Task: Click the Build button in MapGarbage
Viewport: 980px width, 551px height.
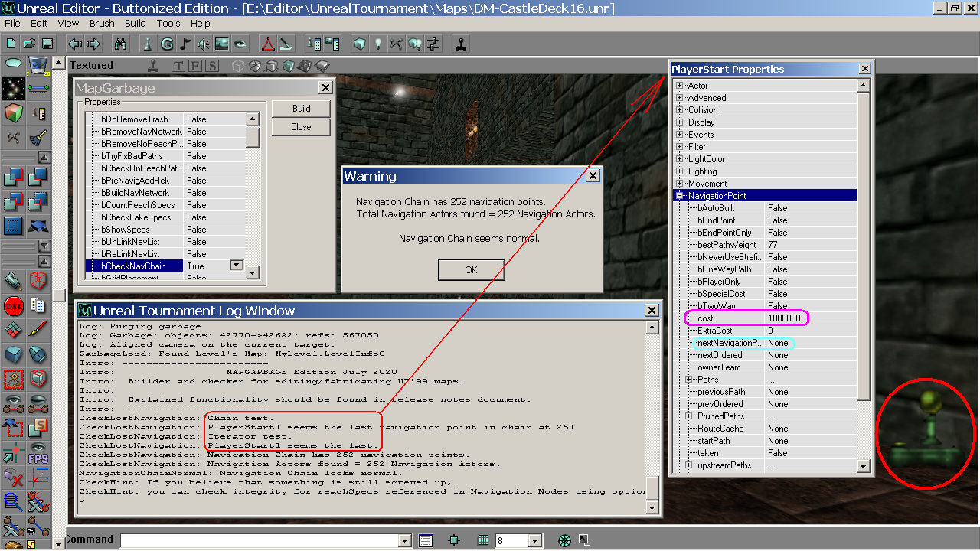Action: 301,108
